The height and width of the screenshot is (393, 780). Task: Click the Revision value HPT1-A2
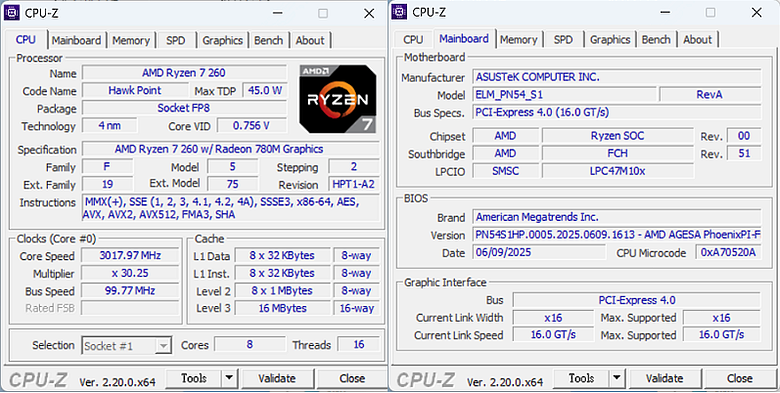click(354, 185)
